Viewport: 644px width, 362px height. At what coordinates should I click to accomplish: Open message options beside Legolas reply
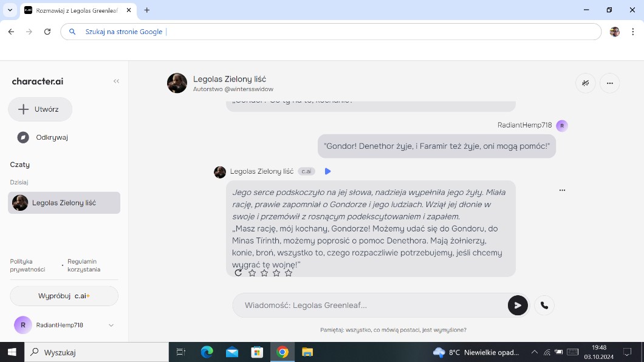(562, 190)
